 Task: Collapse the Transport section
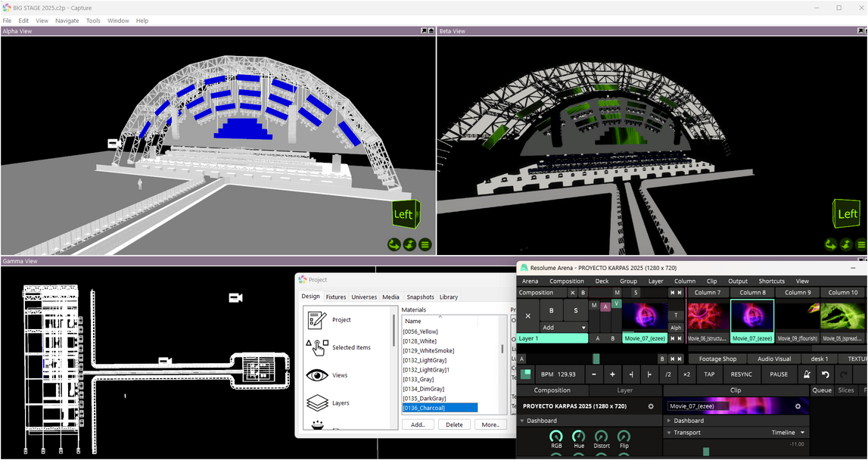click(x=669, y=432)
